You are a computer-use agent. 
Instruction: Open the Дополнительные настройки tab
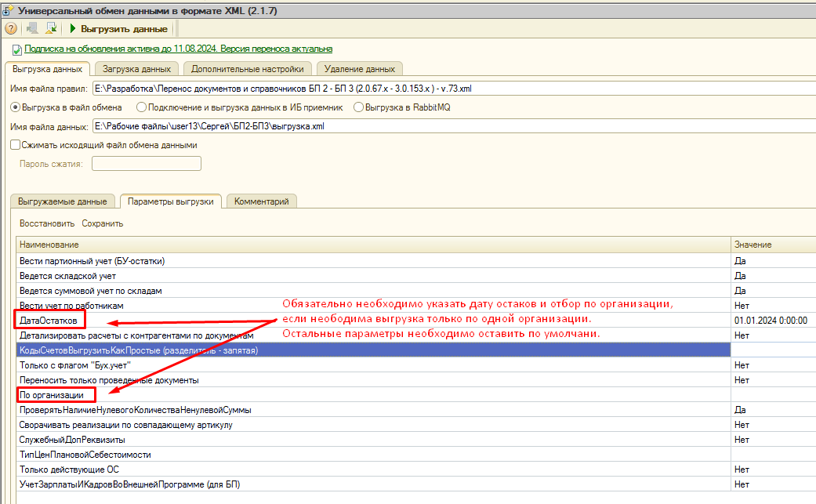tap(247, 69)
